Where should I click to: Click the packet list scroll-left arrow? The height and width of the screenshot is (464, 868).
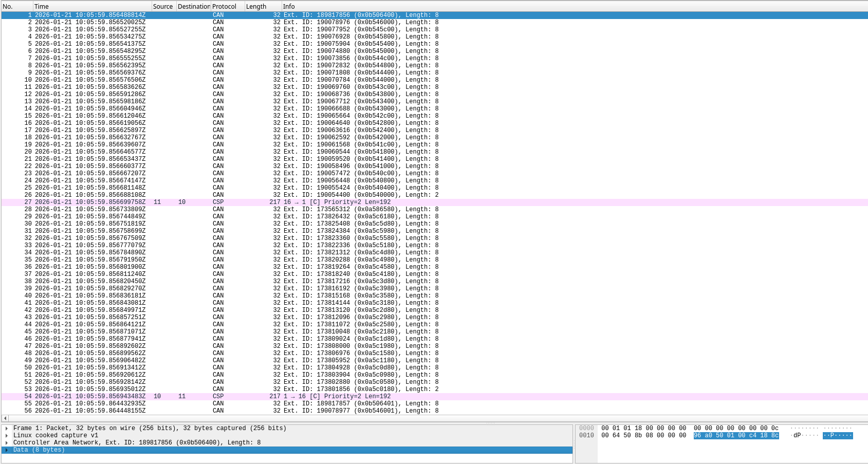[5, 418]
